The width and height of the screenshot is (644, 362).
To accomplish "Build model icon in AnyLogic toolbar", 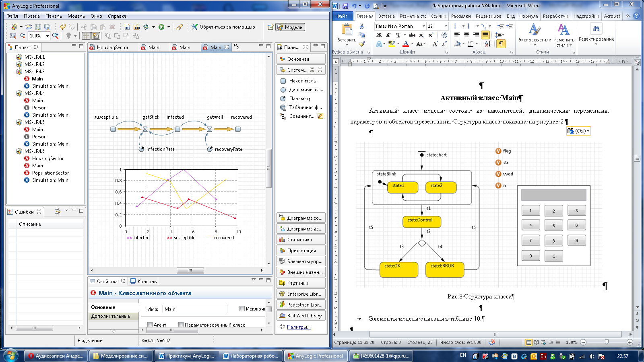I will pos(127,27).
